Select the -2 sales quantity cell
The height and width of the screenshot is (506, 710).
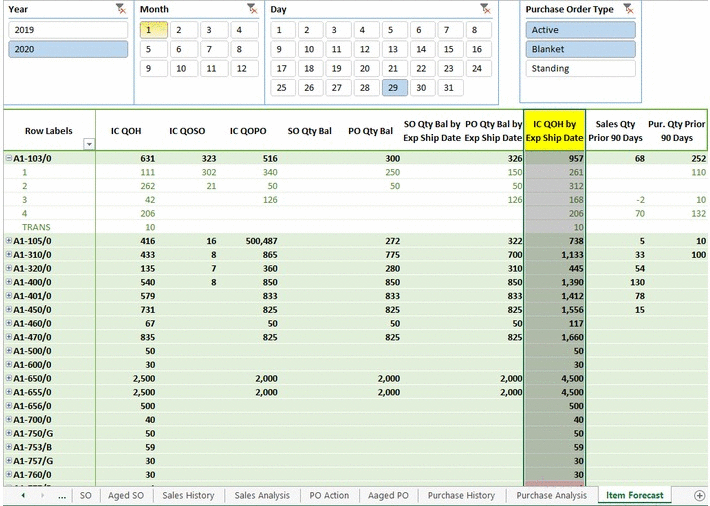pyautogui.click(x=616, y=199)
